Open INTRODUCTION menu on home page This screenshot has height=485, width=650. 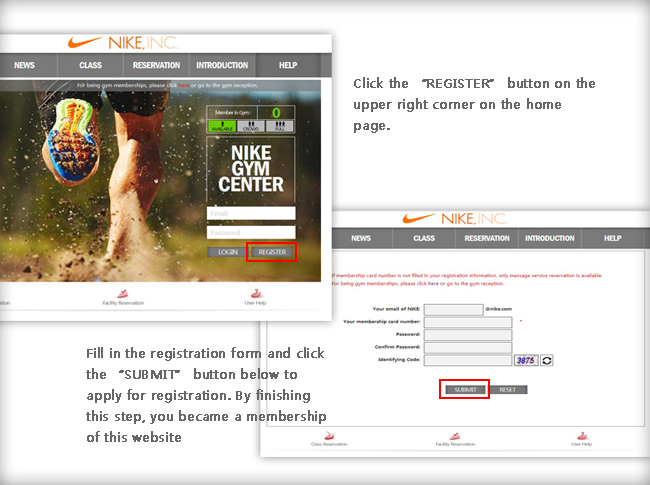(222, 65)
